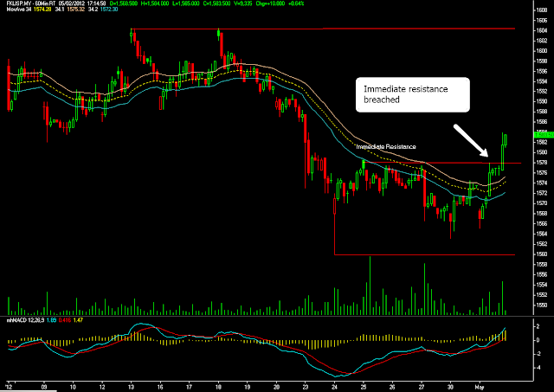Click the MACD 12,26,9 indicator label

click(x=25, y=320)
